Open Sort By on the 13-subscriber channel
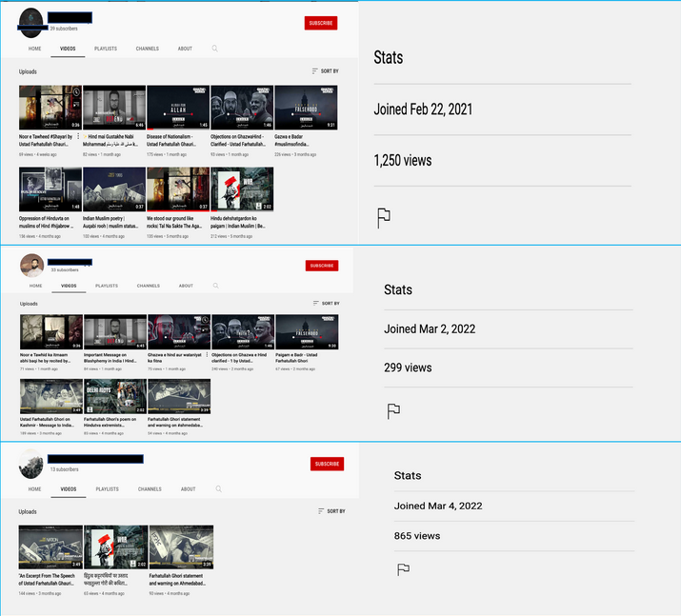681x616 pixels. coord(330,511)
